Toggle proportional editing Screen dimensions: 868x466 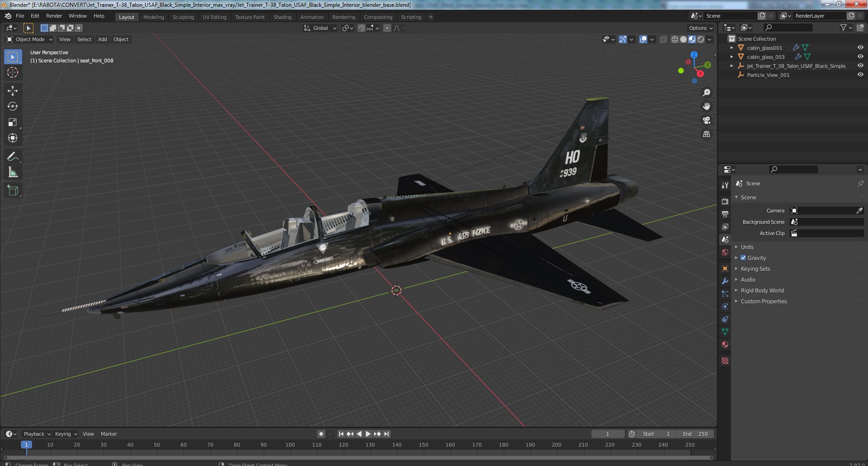(387, 28)
